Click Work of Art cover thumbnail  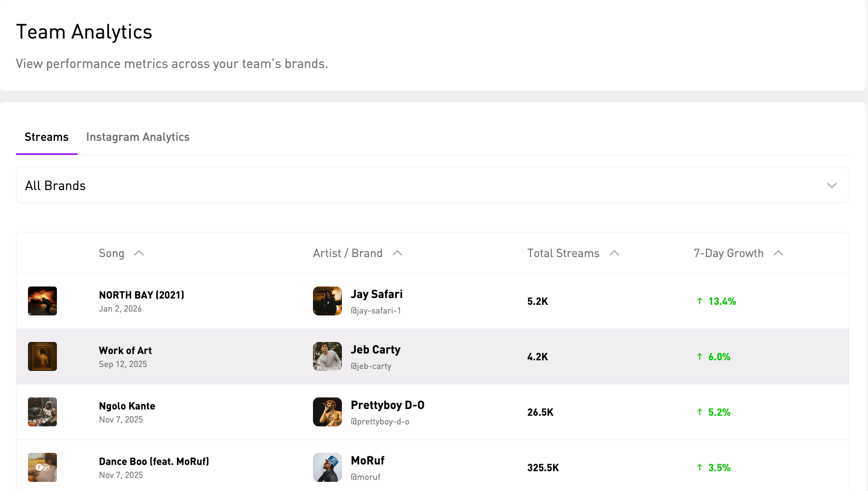42,356
